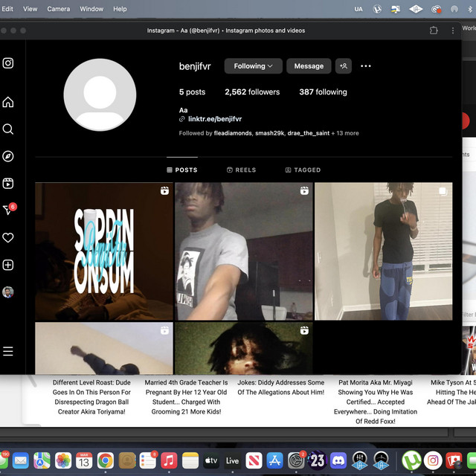Open profile options three-dot menu

click(x=366, y=66)
